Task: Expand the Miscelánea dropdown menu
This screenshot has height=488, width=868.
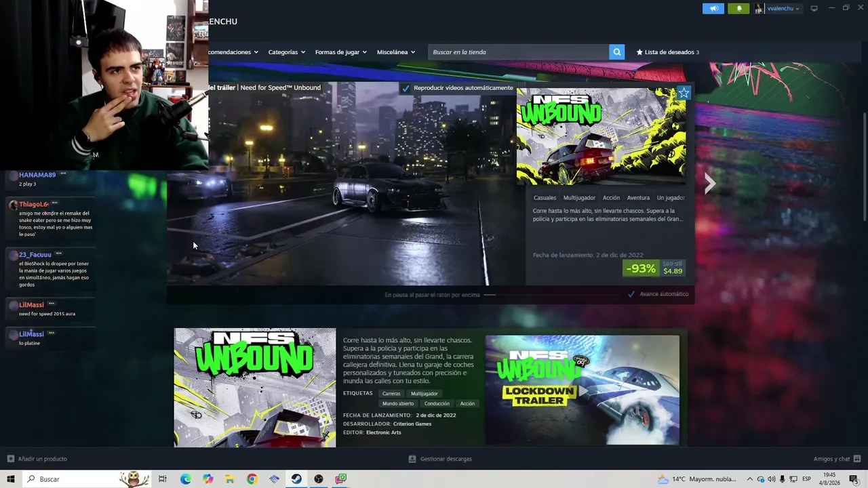Action: [396, 52]
